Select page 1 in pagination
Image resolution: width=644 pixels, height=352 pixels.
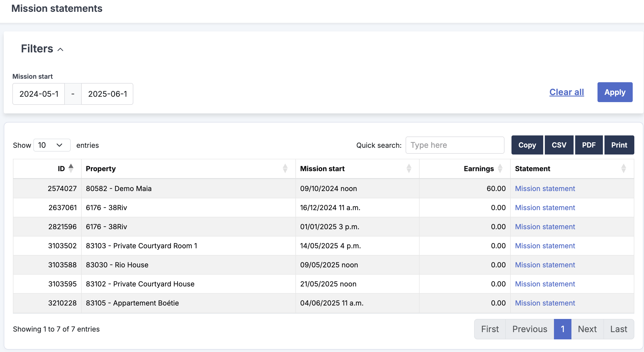tap(563, 329)
